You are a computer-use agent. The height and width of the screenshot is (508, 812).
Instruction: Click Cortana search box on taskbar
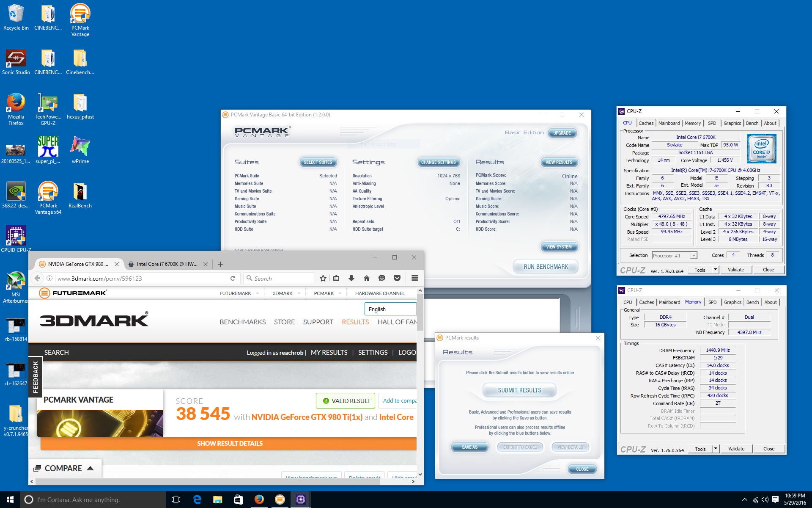tap(93, 500)
